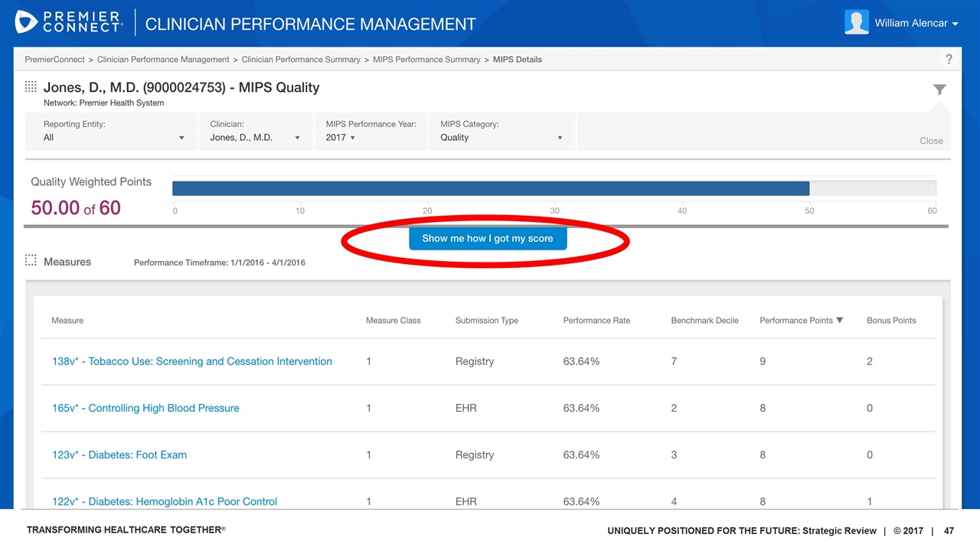Viewport: 980px width, 551px height.
Task: Open 122v* Hemoglobin A1c Poor Control link
Action: pos(165,501)
